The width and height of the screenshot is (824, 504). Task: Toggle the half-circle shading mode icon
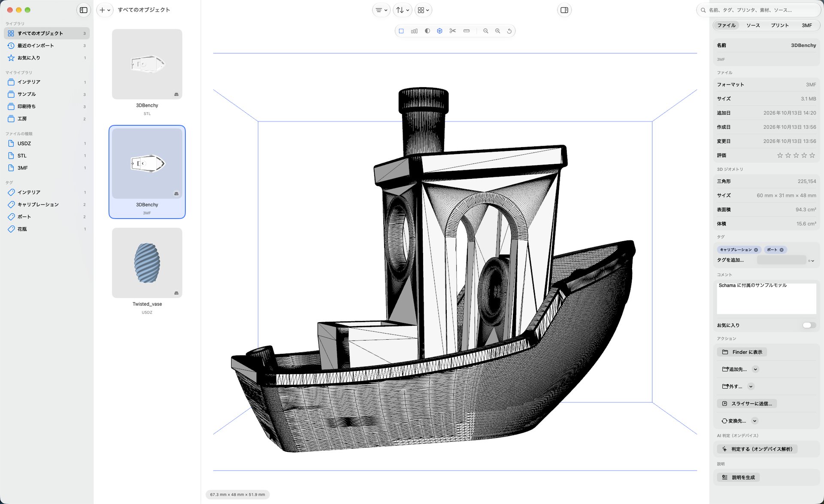[x=427, y=31]
